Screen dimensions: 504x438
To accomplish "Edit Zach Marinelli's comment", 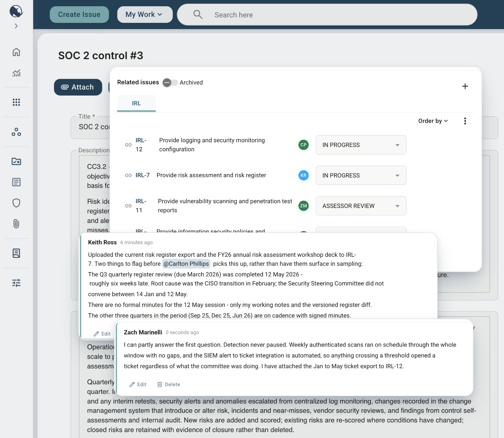I will (138, 385).
